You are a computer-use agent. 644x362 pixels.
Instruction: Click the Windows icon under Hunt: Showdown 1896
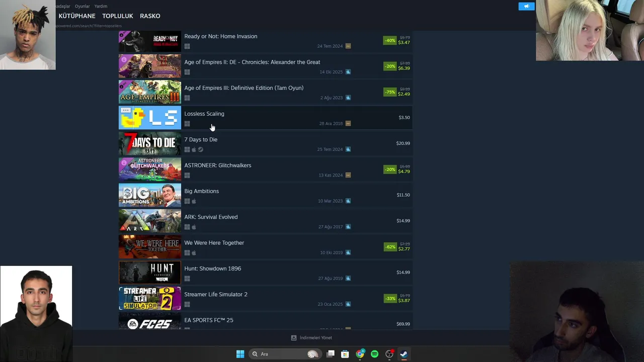pos(187,279)
